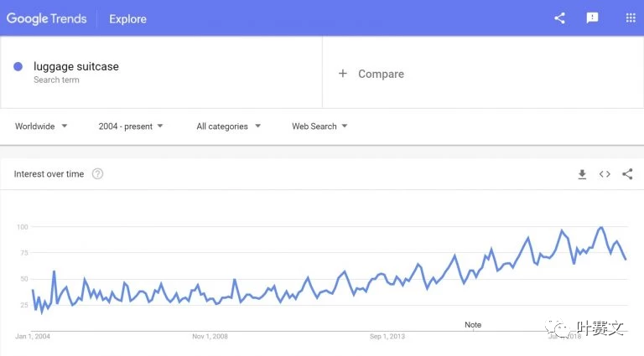Click the Note marker on the chart timeline

coord(473,325)
